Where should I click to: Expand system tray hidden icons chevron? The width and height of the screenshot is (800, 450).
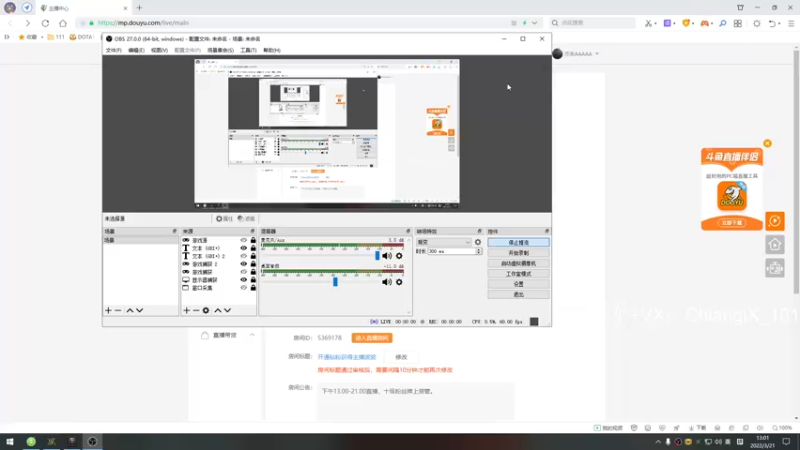pos(658,442)
